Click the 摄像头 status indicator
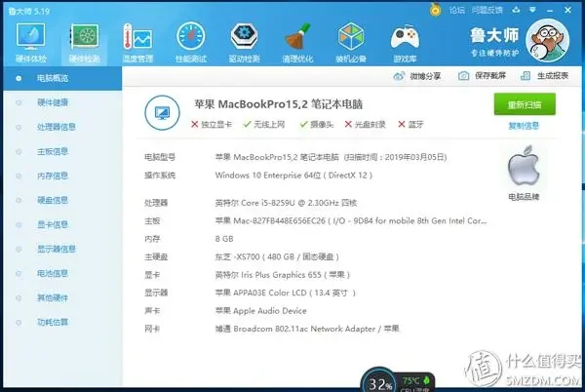This screenshot has height=392, width=585. pos(317,124)
